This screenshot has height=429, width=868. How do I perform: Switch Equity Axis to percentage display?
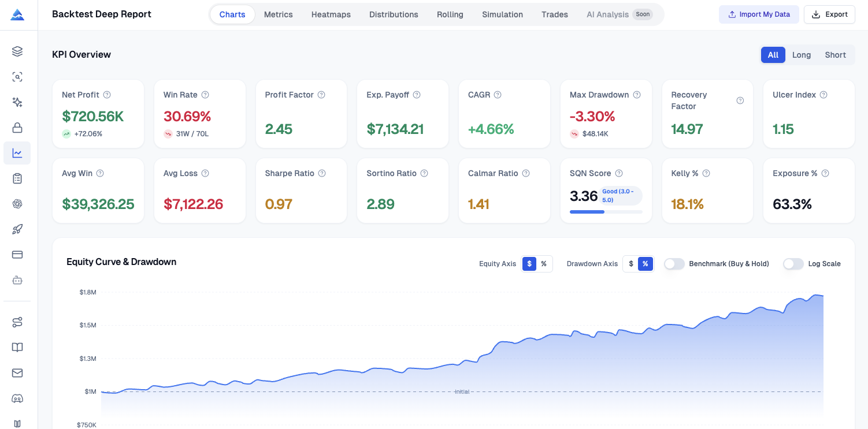544,263
